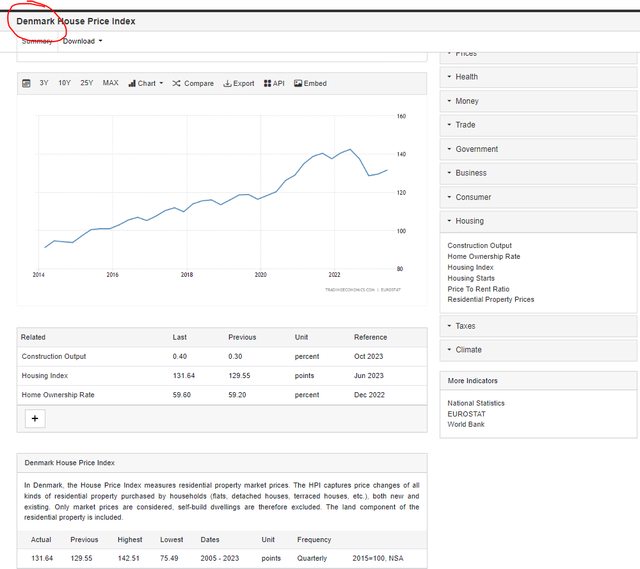Open the World Bank indicators link
Viewport: 640px width, 569px height.
tap(468, 424)
